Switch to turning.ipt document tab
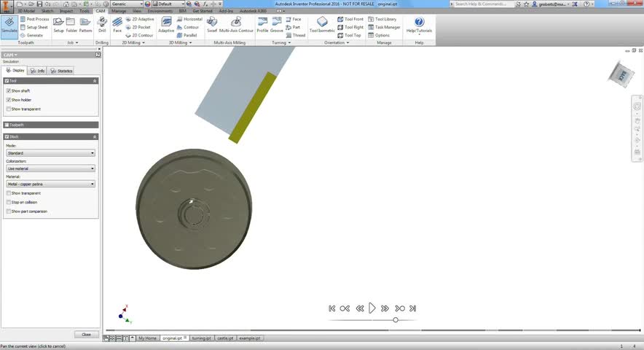This screenshot has width=644, height=350. [201, 338]
